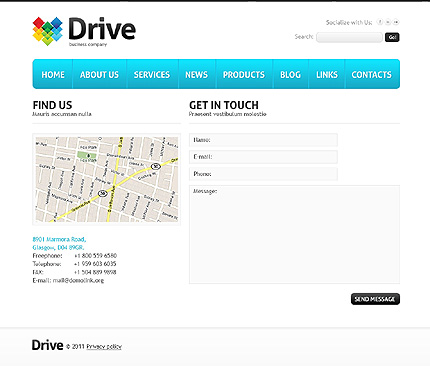Click the Fax number +1 504 889 9898

[x=95, y=272]
